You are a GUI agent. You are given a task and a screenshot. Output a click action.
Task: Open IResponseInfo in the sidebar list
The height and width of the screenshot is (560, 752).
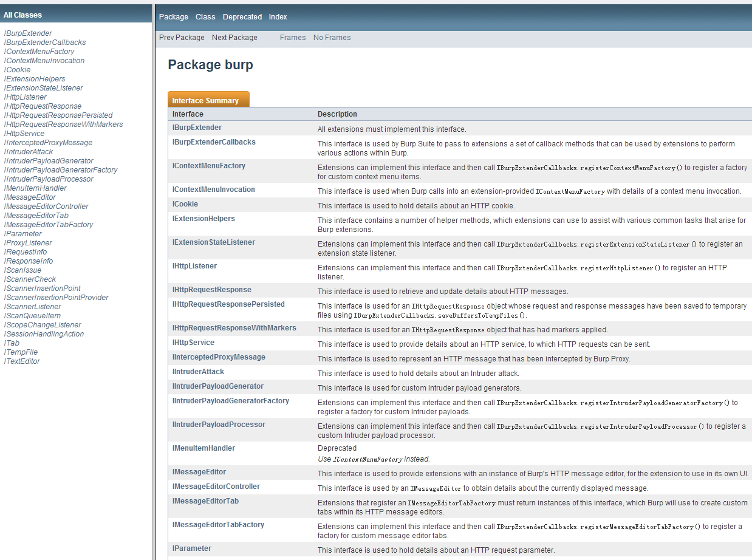29,261
